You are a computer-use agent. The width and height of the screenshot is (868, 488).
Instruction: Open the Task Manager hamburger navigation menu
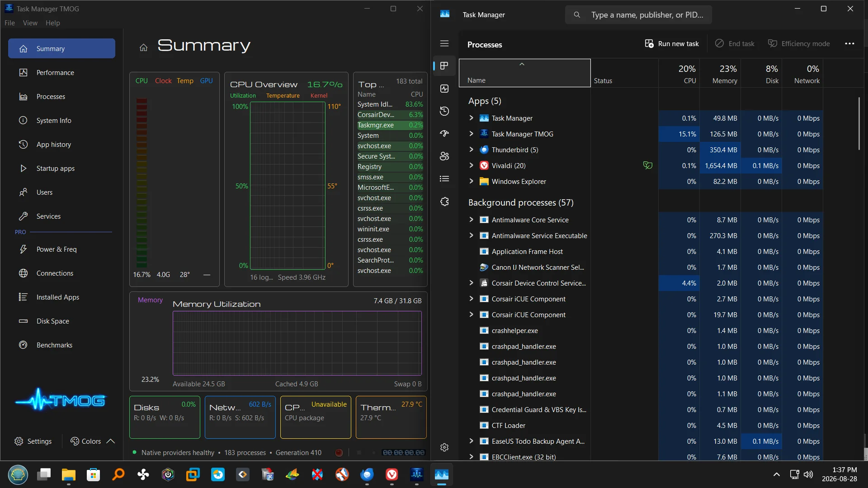tap(444, 43)
